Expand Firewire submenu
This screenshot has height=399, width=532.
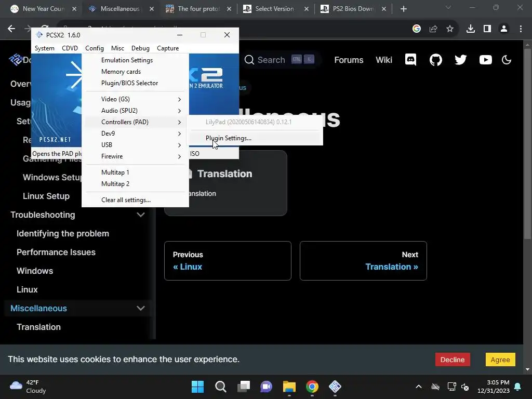coord(136,156)
